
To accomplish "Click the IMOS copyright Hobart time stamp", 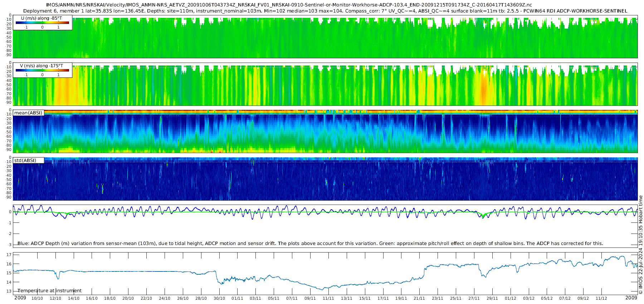I will tap(640, 245).
